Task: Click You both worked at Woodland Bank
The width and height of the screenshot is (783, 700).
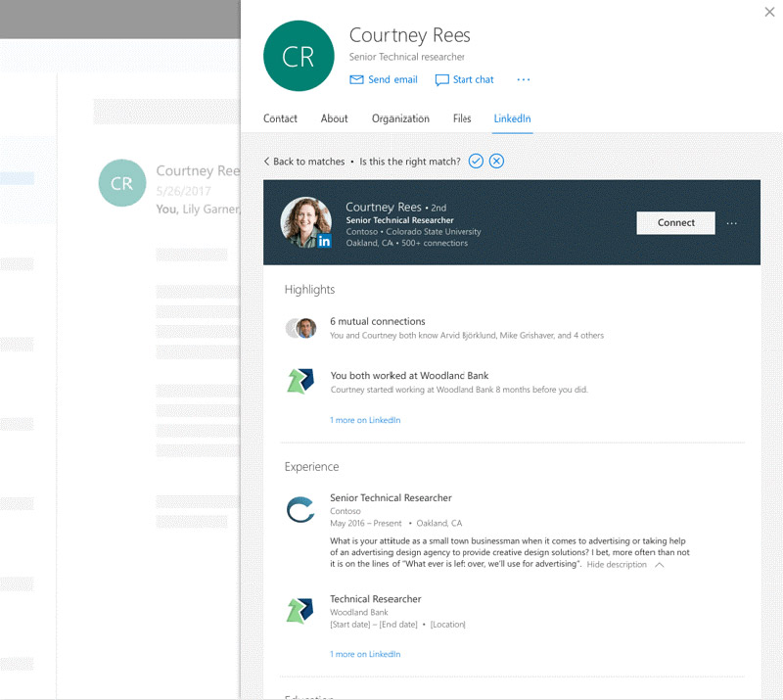Action: (409, 376)
